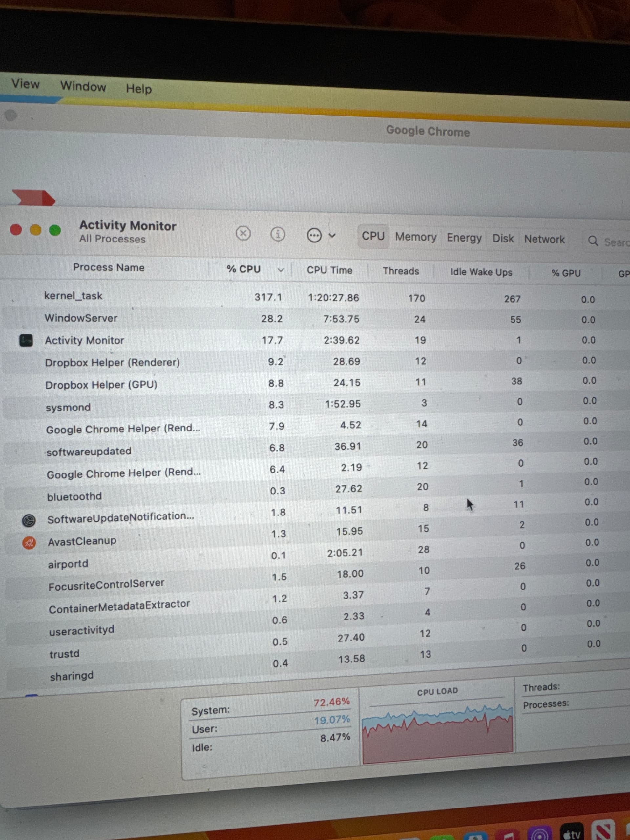Click the SoftwareUpdateNotification process icon
The image size is (630, 840).
coord(29,520)
